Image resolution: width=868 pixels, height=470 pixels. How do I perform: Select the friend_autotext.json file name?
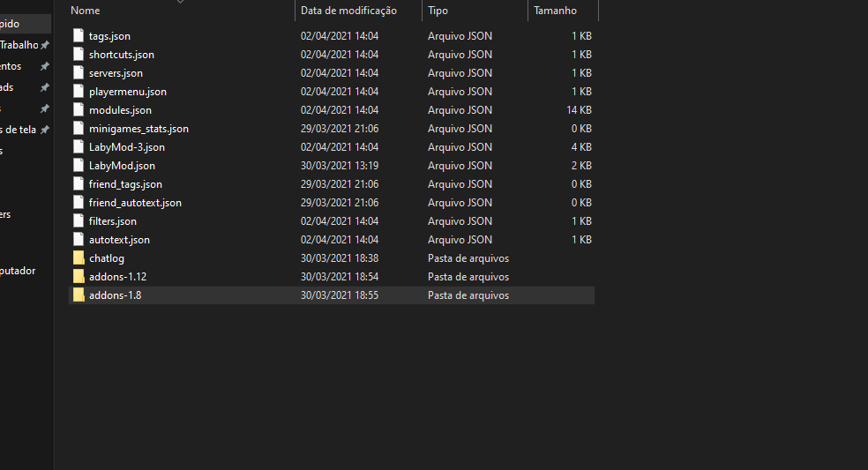[x=135, y=203]
